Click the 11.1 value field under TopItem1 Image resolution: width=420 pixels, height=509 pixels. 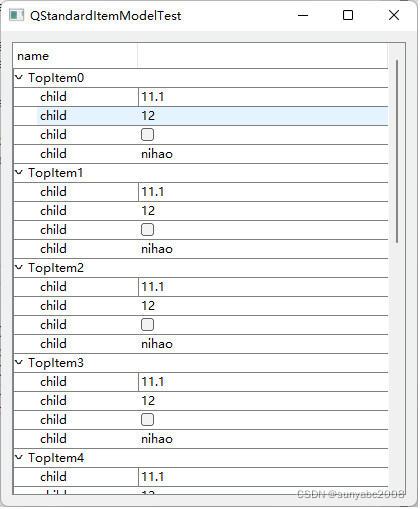(263, 192)
